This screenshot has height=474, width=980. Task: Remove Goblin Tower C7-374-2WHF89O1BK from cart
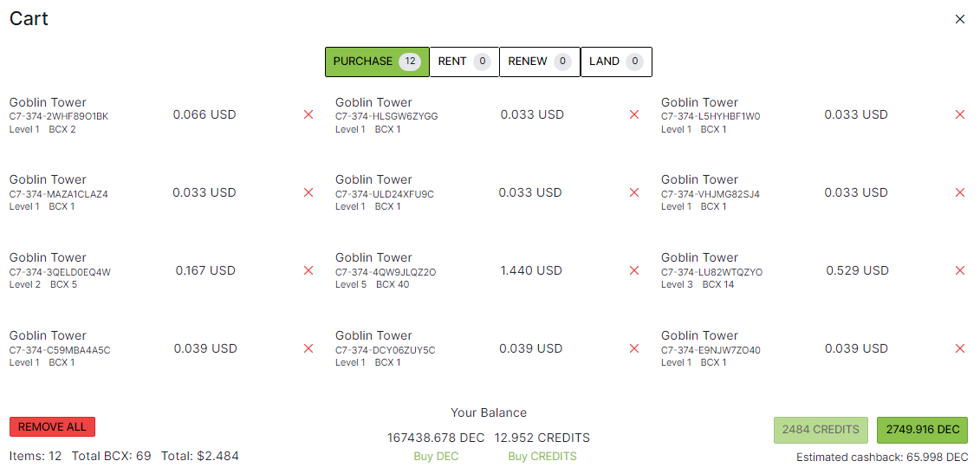[308, 114]
